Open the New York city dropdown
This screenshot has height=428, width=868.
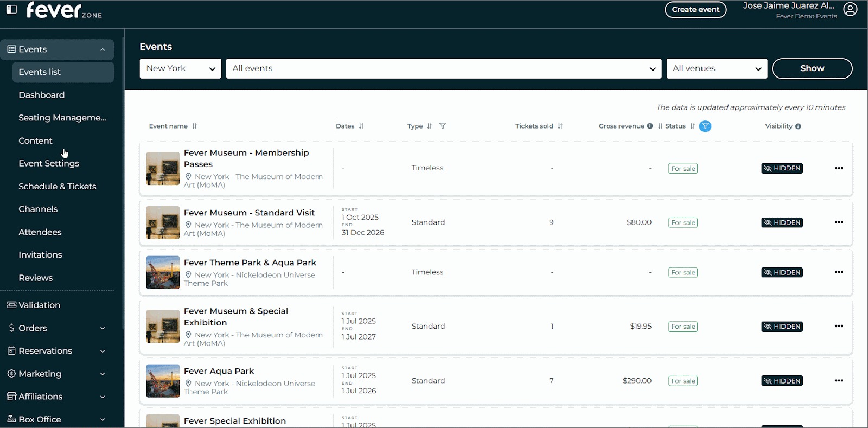pyautogui.click(x=181, y=68)
